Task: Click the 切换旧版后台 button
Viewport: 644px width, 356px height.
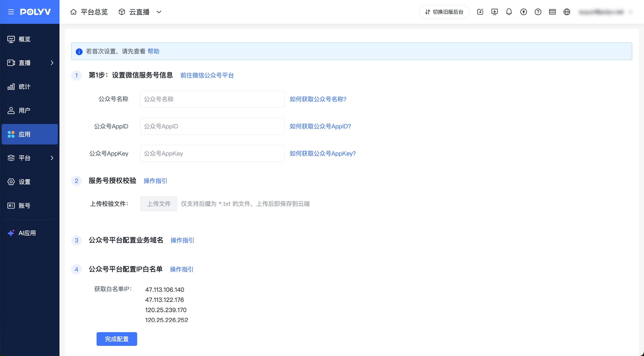Action: 444,12
